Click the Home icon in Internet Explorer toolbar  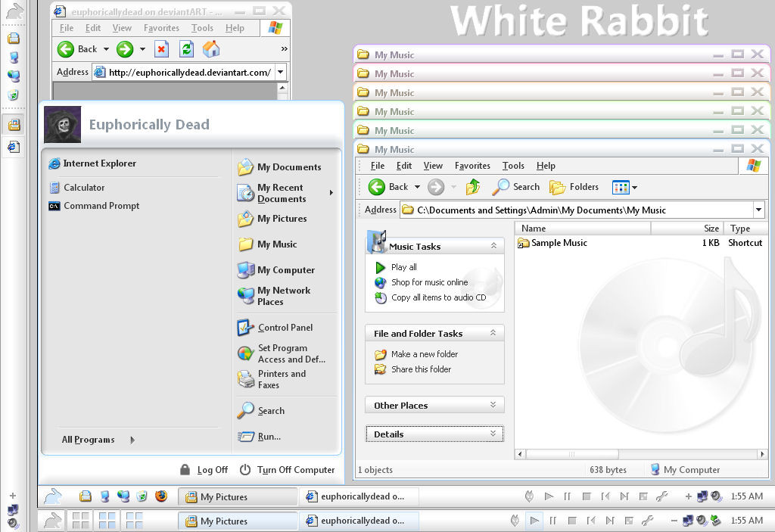tap(211, 49)
